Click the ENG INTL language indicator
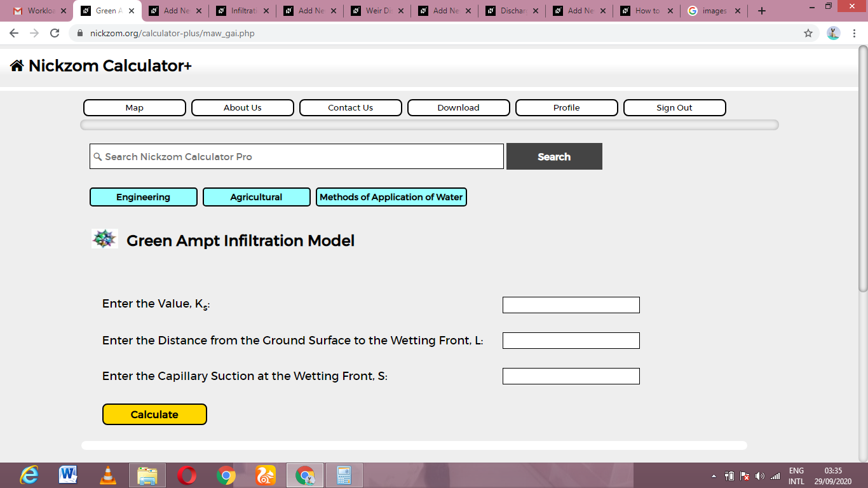Image resolution: width=868 pixels, height=488 pixels. coord(796,476)
